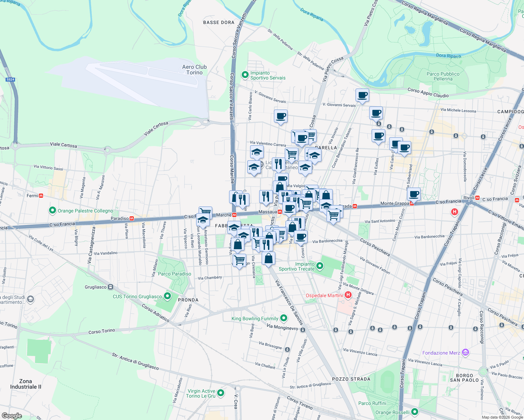
Task: Click the red H marker near Corso Francia
Action: 454,211
